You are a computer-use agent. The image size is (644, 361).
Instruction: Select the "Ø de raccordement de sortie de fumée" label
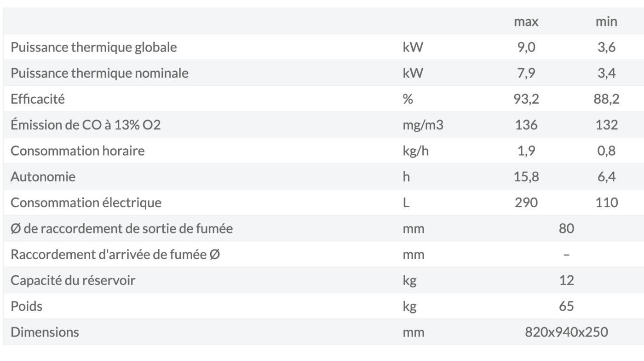[121, 228]
